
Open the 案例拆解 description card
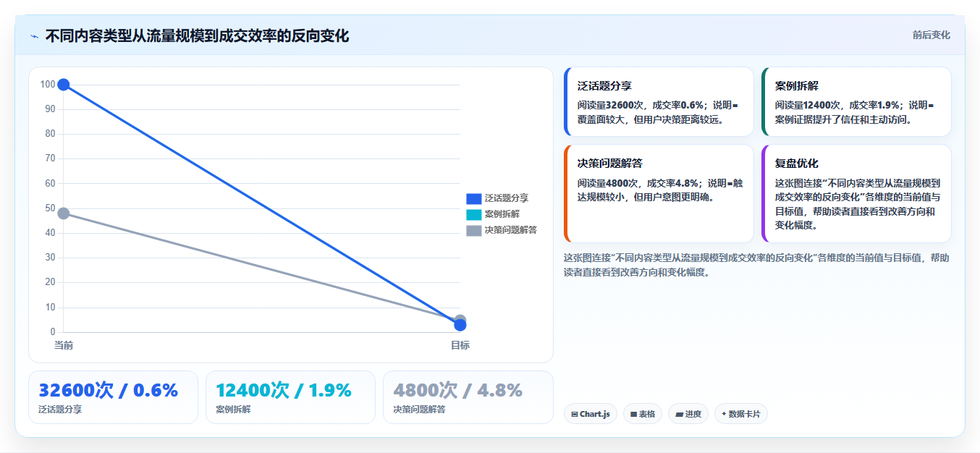856,102
